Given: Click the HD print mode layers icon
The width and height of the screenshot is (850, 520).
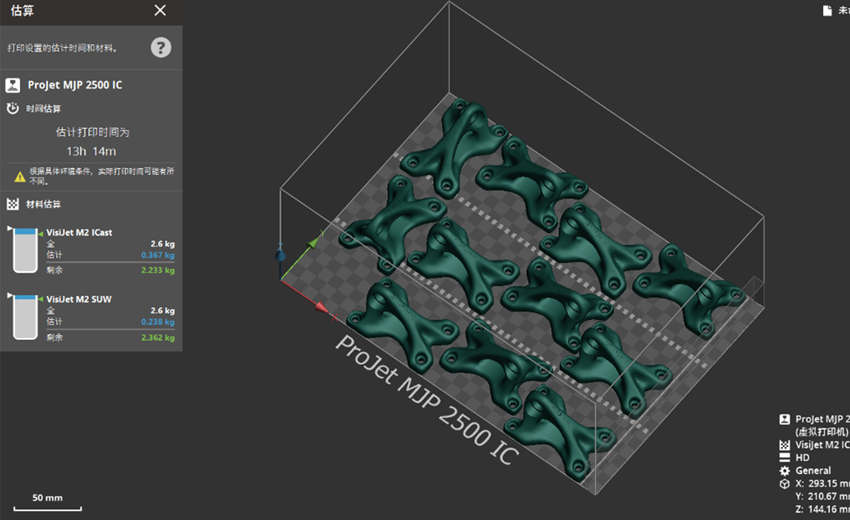Looking at the screenshot, I should click(x=784, y=458).
